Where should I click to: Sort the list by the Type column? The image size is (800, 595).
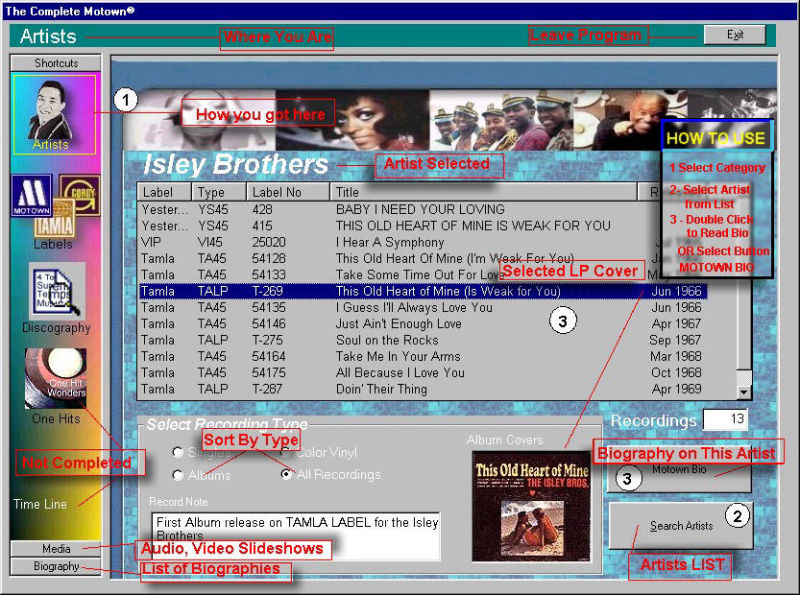tap(219, 192)
